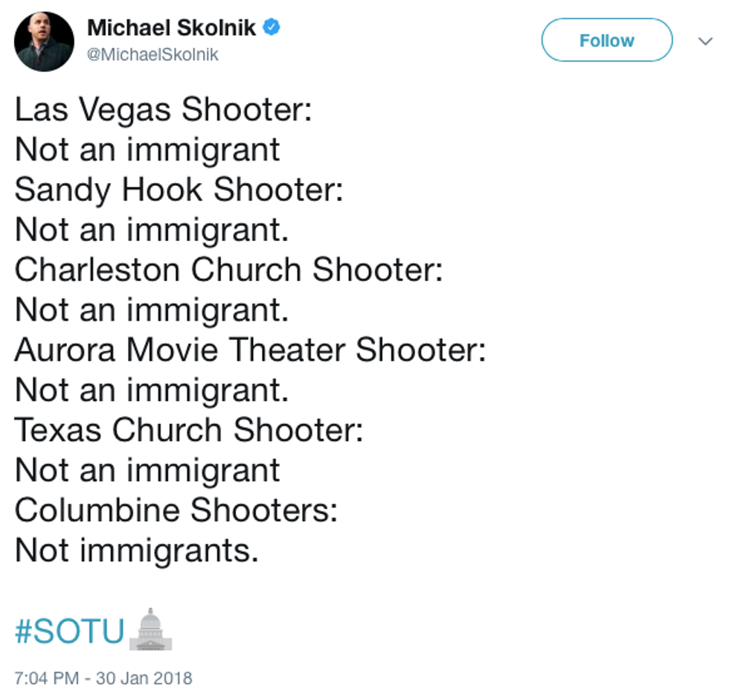The width and height of the screenshot is (729, 700).
Task: Click the blue verified badge
Action: (272, 28)
